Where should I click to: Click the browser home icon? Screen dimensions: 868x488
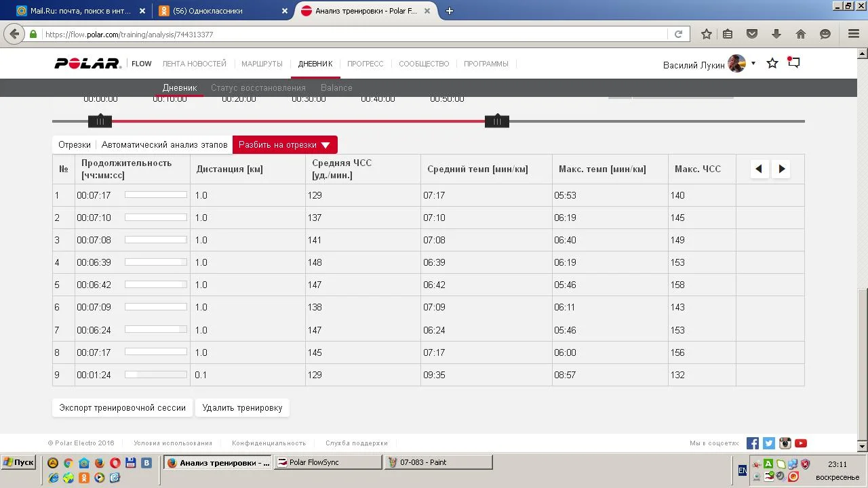[x=801, y=34]
